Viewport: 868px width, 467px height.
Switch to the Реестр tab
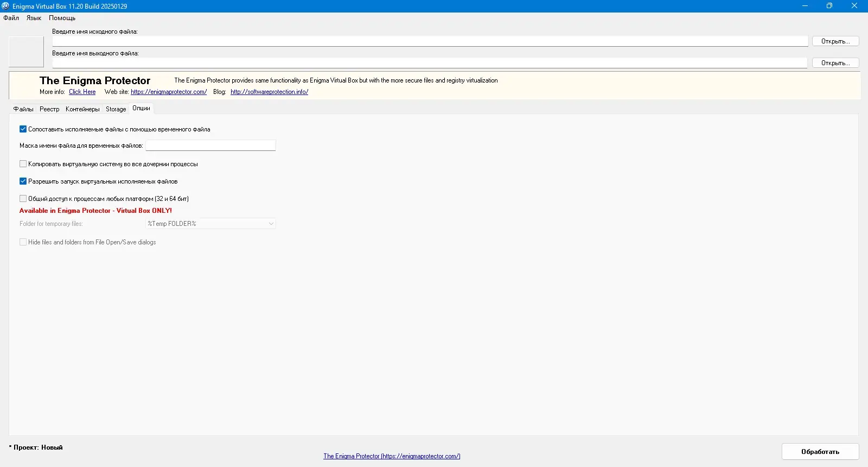(x=49, y=109)
